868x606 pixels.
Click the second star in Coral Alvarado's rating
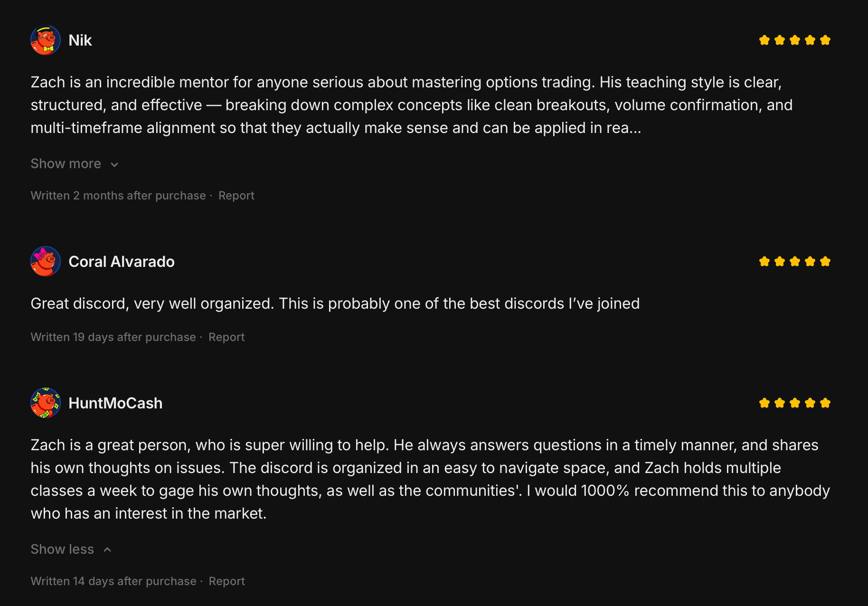(780, 262)
